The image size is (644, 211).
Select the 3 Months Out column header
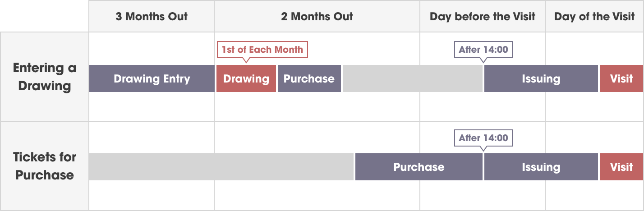[x=152, y=17]
